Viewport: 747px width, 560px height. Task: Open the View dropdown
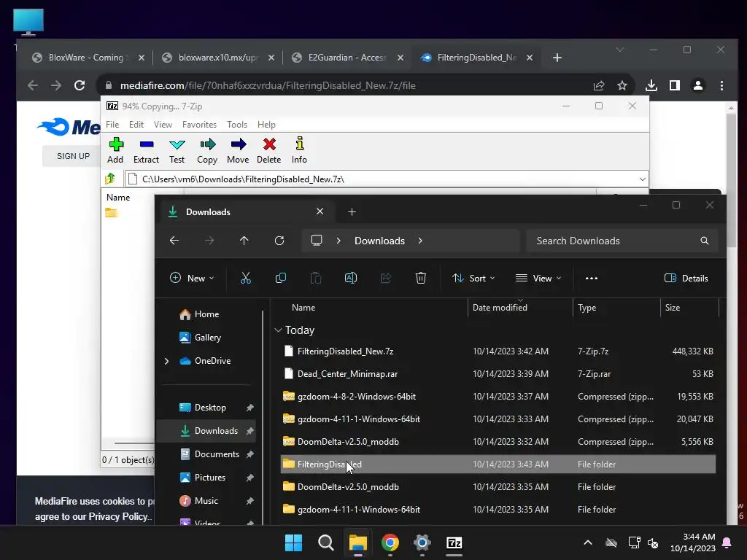point(538,278)
